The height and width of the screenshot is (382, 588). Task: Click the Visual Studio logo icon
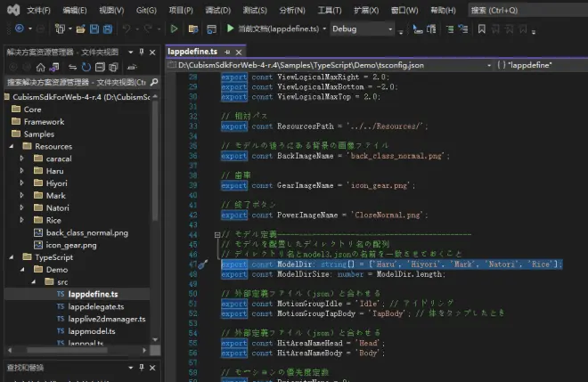(x=13, y=10)
